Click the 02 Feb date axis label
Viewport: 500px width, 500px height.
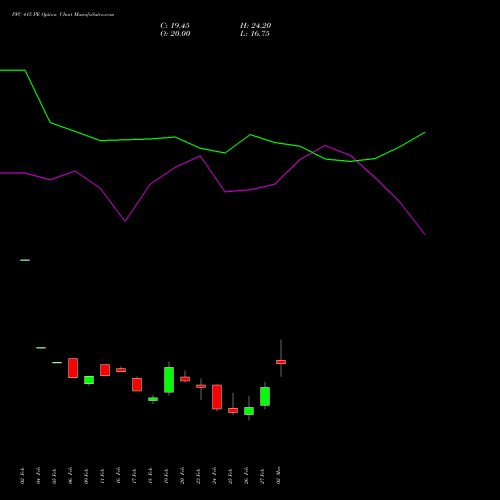[22, 476]
